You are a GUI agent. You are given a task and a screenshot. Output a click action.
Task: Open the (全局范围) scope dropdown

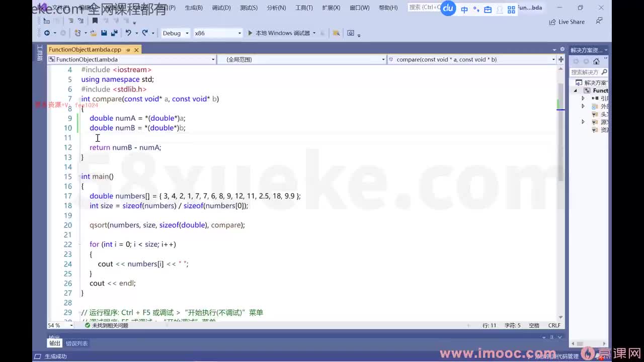click(302, 59)
